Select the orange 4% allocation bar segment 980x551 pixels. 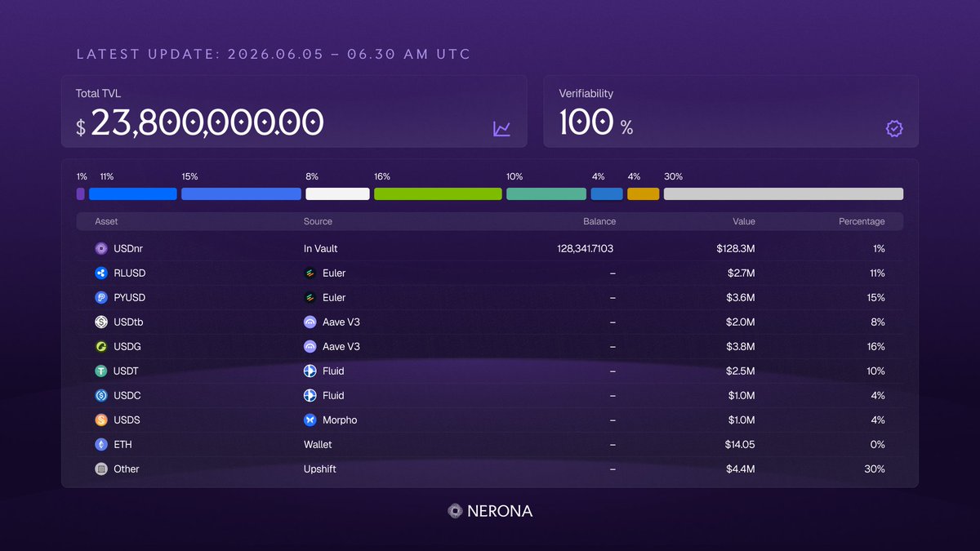[x=644, y=194]
